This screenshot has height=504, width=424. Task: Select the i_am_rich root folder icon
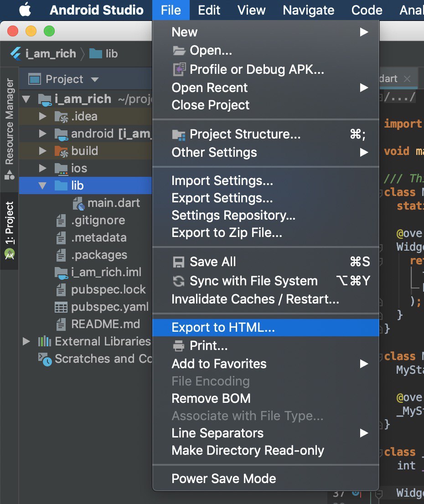click(45, 100)
